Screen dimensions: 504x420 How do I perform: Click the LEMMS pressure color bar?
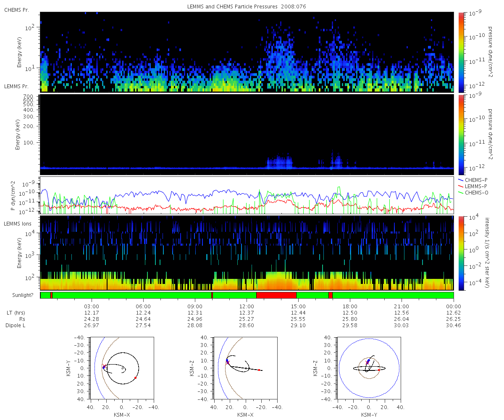pos(461,134)
